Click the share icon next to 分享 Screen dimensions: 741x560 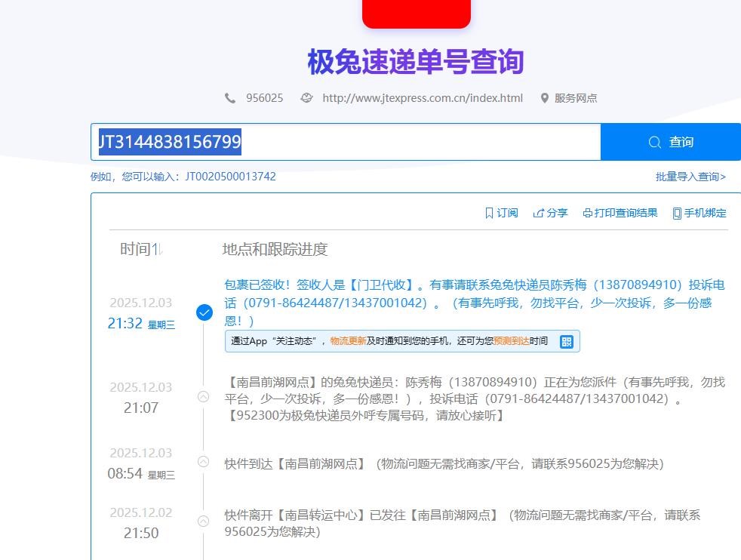click(539, 214)
